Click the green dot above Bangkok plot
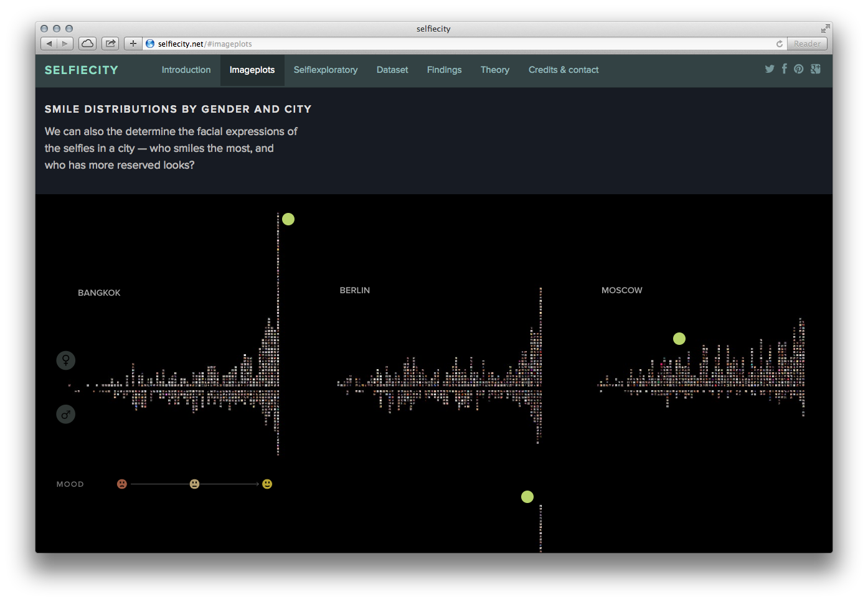 288,219
